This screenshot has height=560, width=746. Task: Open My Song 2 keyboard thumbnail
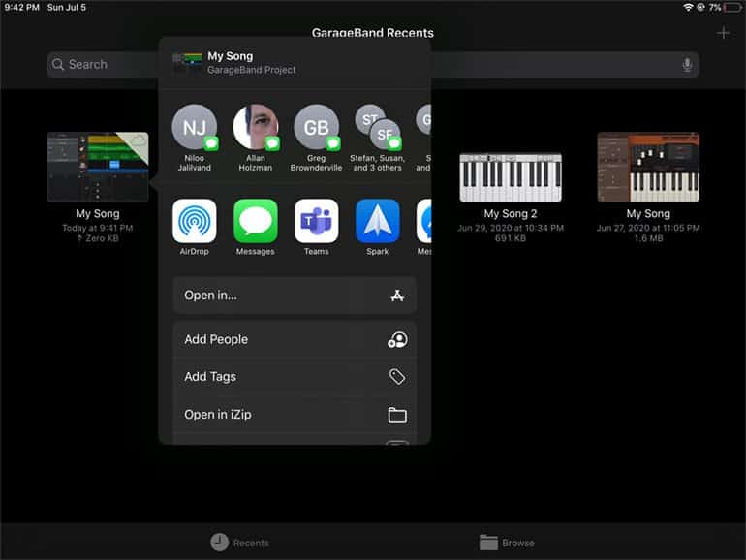pos(511,177)
